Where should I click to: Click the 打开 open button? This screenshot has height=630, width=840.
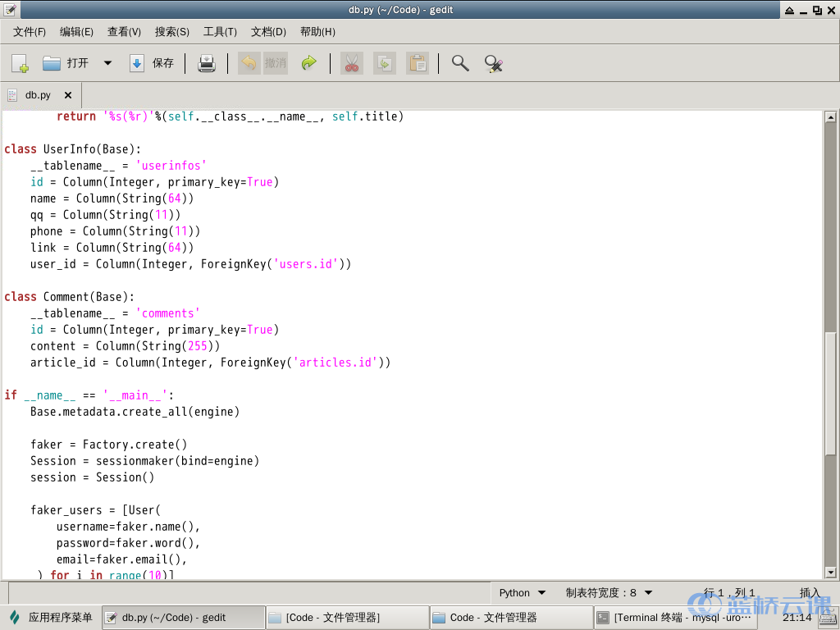pos(66,63)
